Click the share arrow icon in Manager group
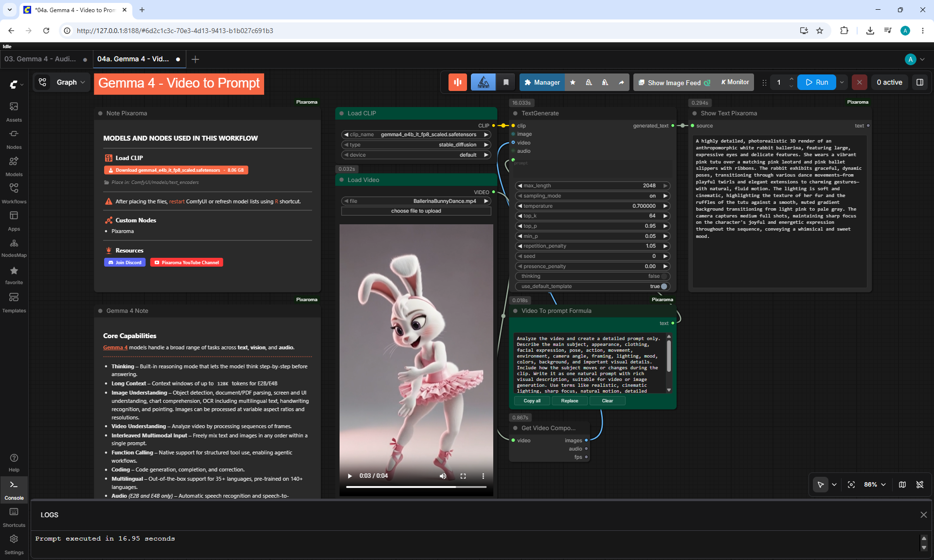The width and height of the screenshot is (934, 560). 621,82
